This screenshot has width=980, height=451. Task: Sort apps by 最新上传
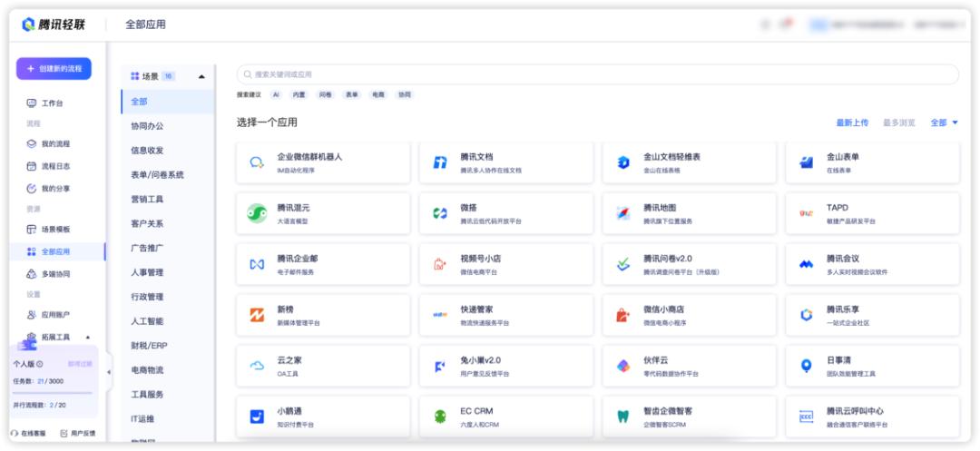(852, 123)
